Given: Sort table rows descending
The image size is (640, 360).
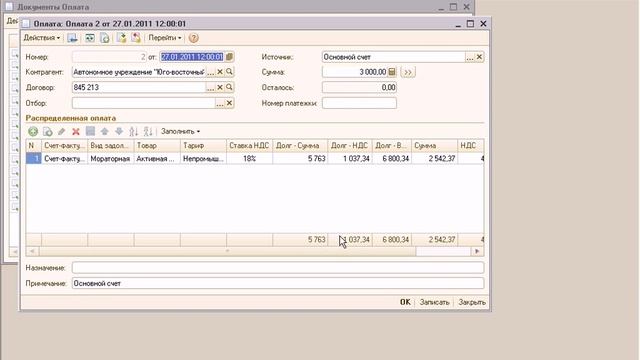Looking at the screenshot, I should click(x=148, y=131).
